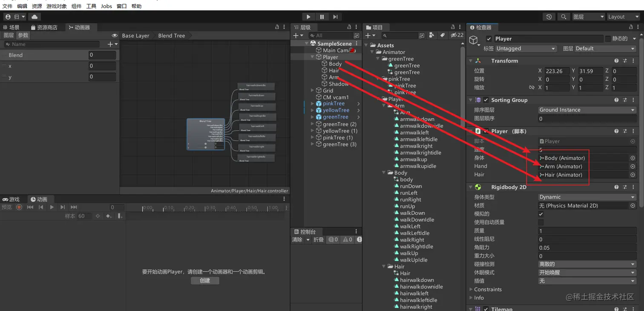Click the Base Layer breadcrumb in Animator
The image size is (644, 311).
135,36
